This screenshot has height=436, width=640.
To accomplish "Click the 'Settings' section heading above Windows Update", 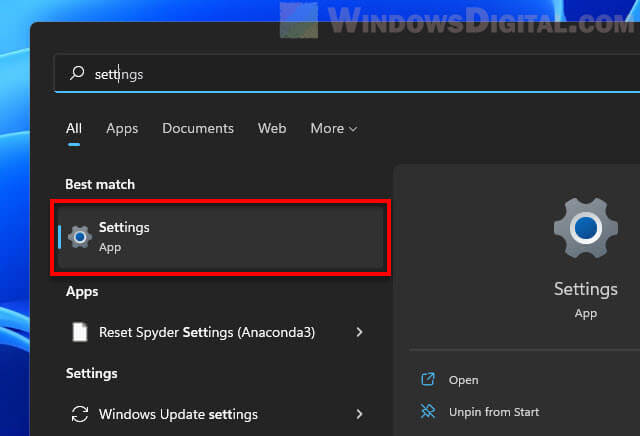I will tap(92, 374).
